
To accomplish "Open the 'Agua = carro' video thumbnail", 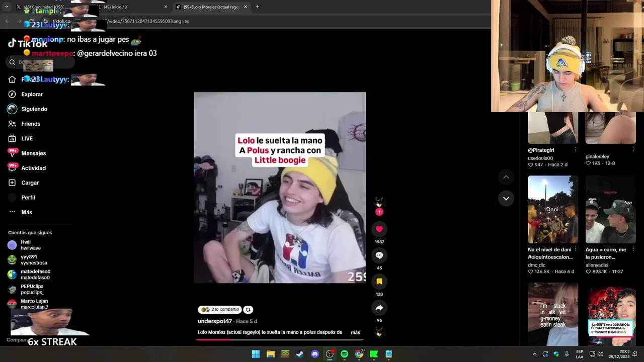I will point(611,210).
